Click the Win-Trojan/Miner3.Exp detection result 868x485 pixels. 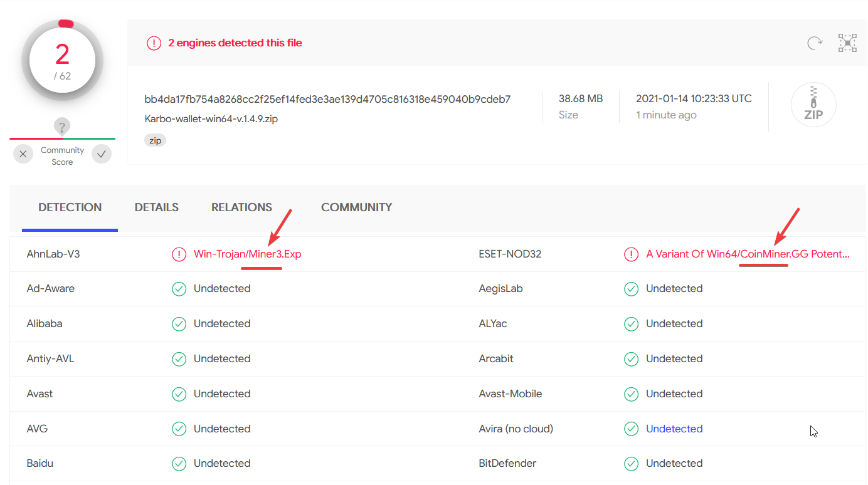[x=247, y=254]
